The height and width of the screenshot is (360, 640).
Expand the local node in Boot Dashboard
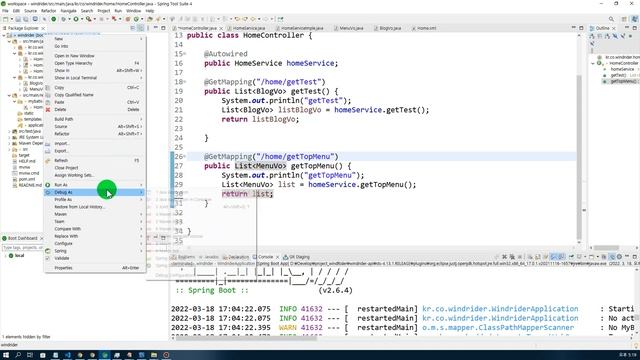(5, 256)
